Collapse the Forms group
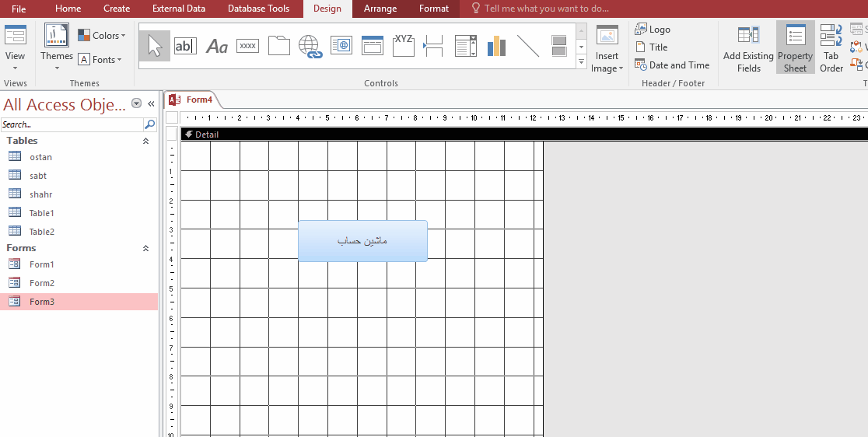This screenshot has width=868, height=437. pyautogui.click(x=145, y=248)
